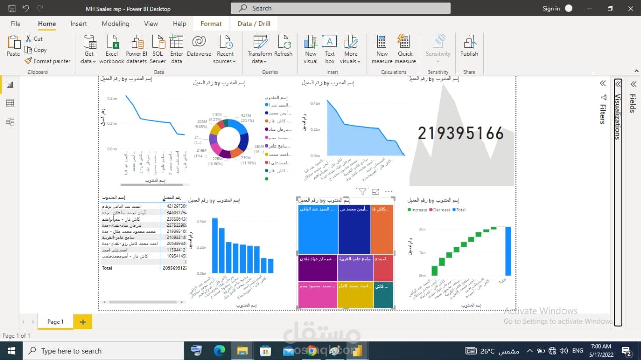
Task: Select the Format ribbon tab
Action: tap(211, 24)
